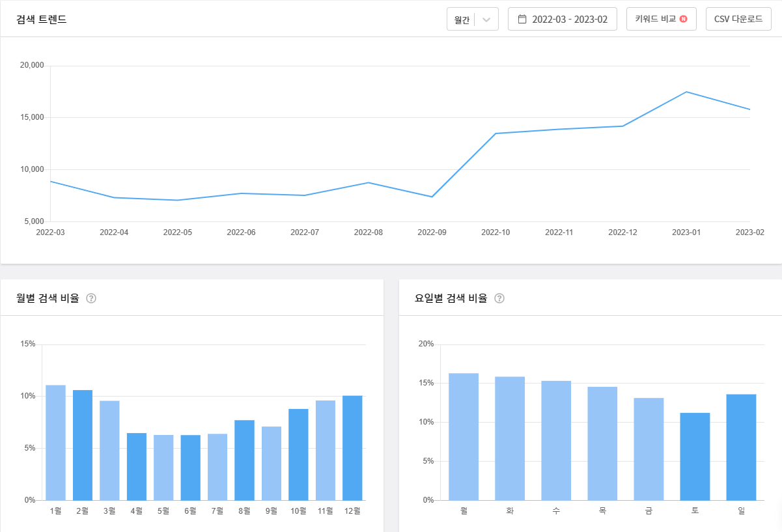Select the 12월 bar in monthly chart
Screen dimensions: 782x532
[x=353, y=448]
